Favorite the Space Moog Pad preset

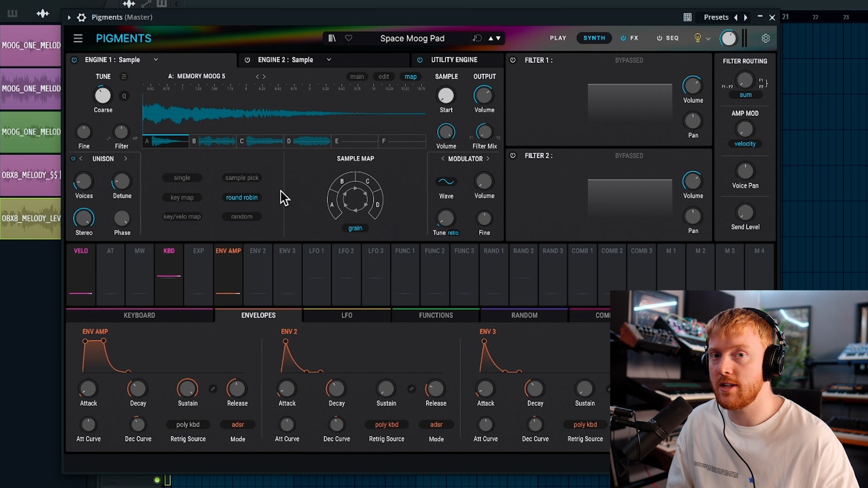point(349,38)
